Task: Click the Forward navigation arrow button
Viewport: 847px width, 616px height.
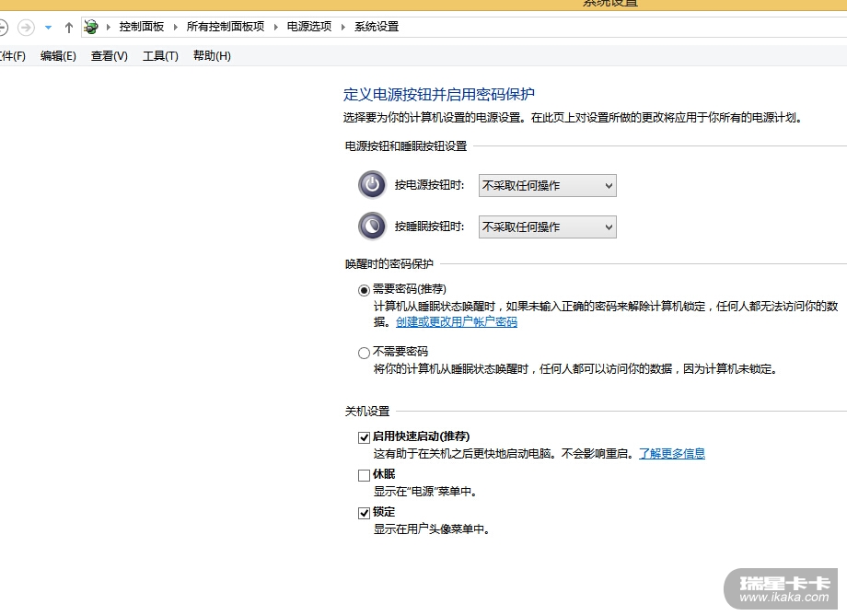Action: pyautogui.click(x=26, y=27)
